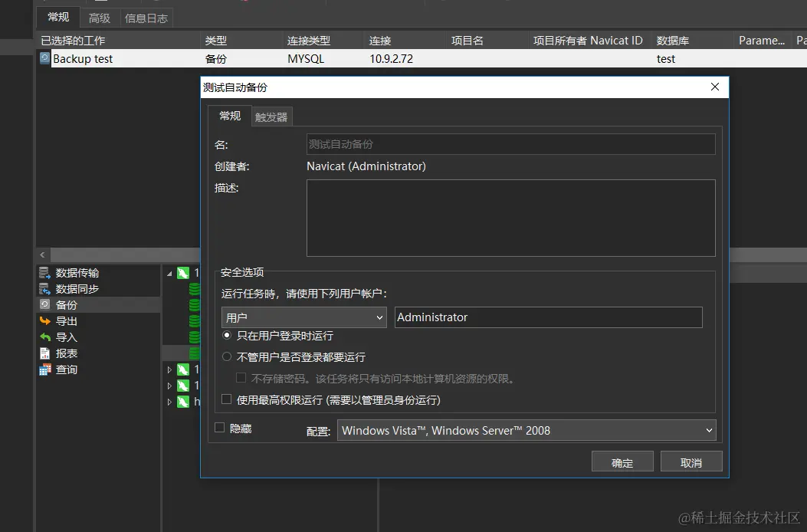Select 不管用户是否登录都要运行 radio option
This screenshot has width=807, height=532.
point(226,356)
